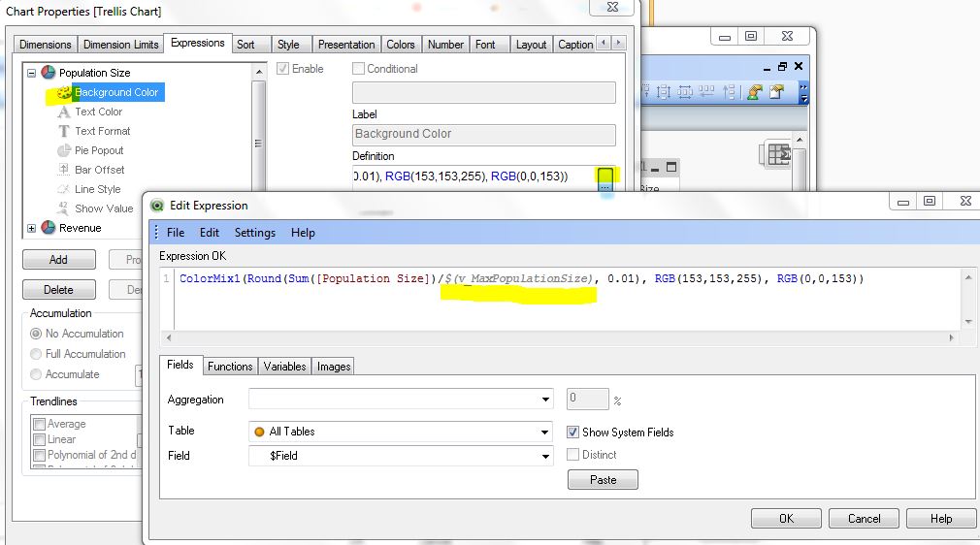Switch to the Dimensions tab

click(45, 45)
